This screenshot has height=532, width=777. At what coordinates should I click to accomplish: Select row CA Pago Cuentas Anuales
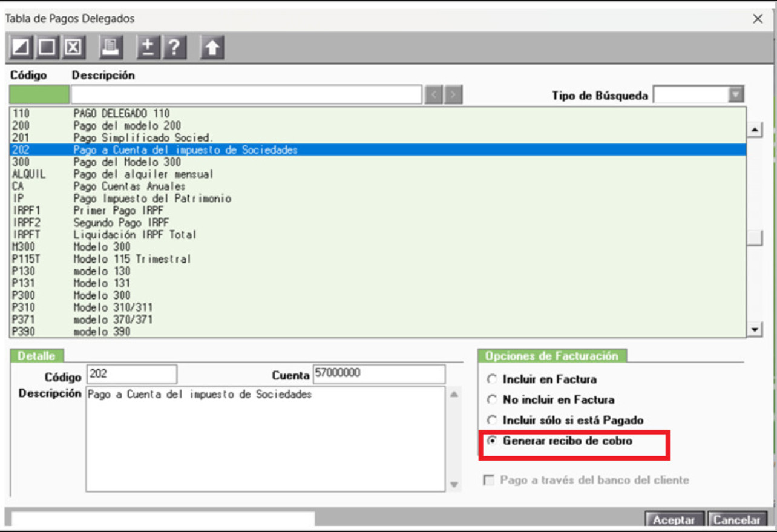pos(378,186)
